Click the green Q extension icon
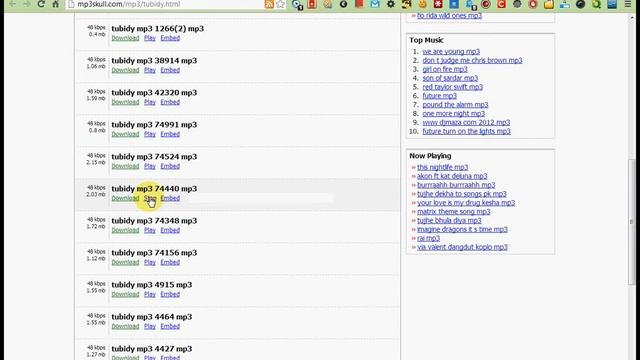 (596, 4)
